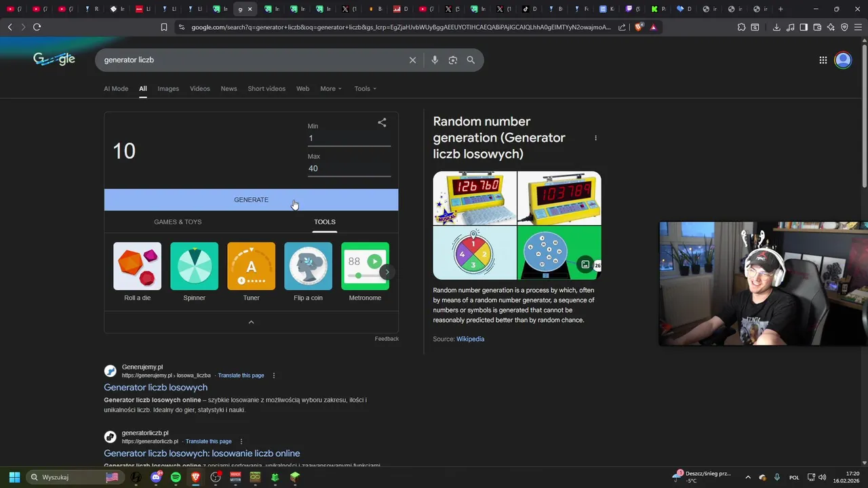Open Short videos results
Screen dimensions: 868x488
pos(267,89)
